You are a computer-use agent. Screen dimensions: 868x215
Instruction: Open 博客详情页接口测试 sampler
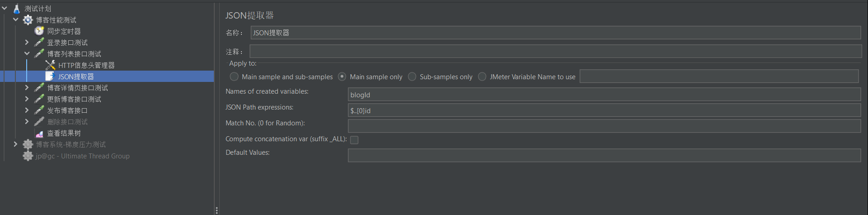click(77, 88)
